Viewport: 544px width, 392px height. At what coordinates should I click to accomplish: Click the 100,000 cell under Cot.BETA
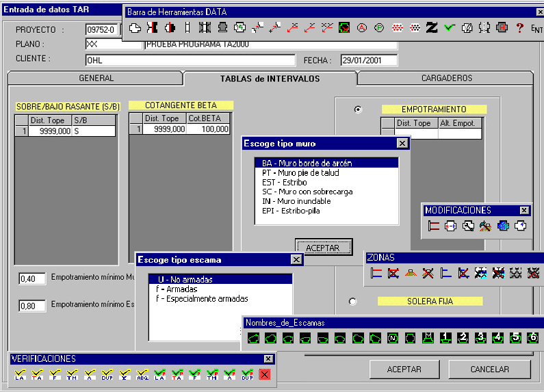tap(208, 129)
